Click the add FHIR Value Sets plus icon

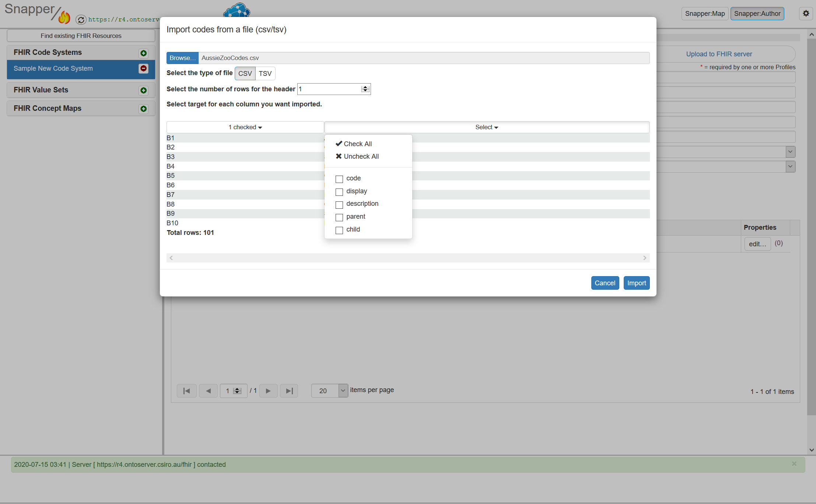pyautogui.click(x=144, y=91)
